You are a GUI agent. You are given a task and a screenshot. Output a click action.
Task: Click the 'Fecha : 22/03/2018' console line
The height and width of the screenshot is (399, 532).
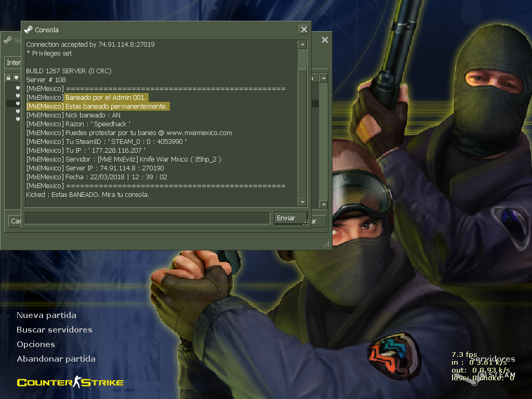(97, 177)
